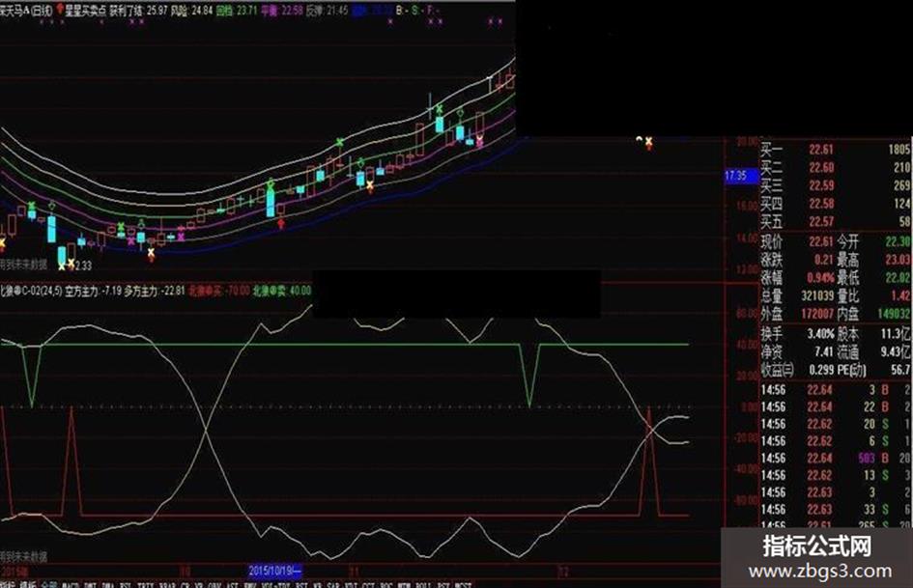The image size is (913, 588).
Task: Click the 买一 price 22.61
Action: point(821,150)
